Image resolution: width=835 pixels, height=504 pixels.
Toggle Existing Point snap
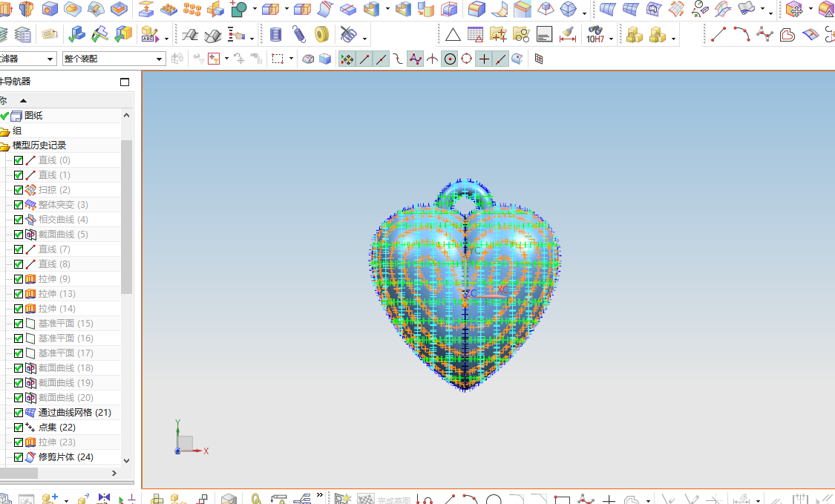483,59
